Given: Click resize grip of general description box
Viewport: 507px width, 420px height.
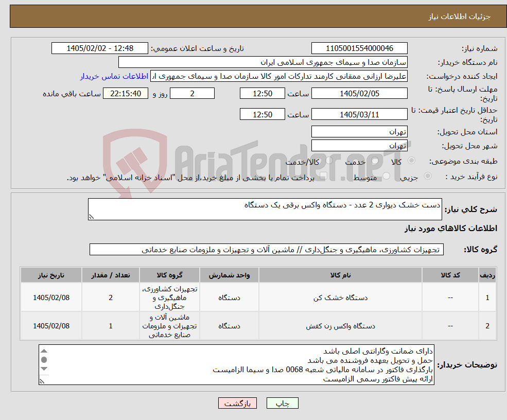Looking at the screenshot, I should pos(91,217).
